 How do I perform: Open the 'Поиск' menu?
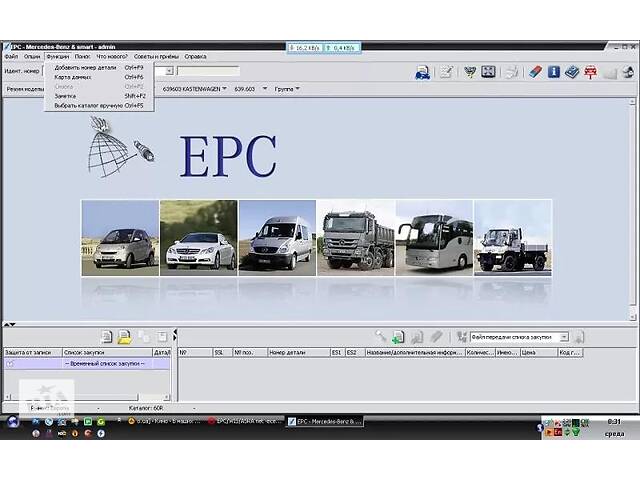pos(82,56)
